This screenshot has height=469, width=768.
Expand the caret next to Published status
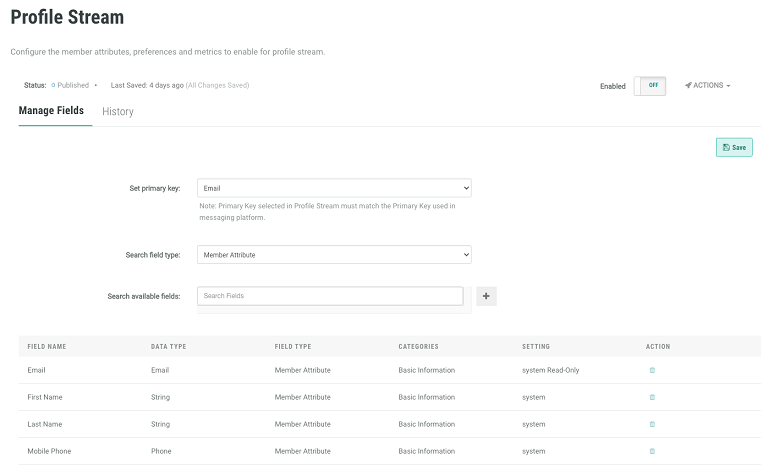pyautogui.click(x=96, y=86)
